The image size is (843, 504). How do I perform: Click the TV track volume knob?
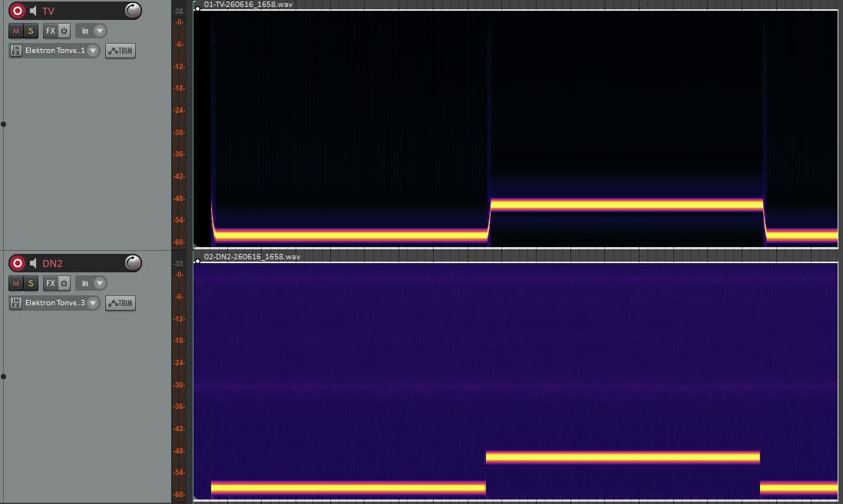133,10
